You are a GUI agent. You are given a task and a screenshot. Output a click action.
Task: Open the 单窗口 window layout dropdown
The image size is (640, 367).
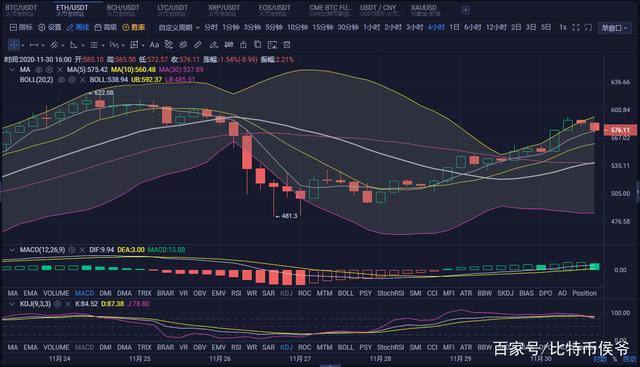click(x=614, y=28)
